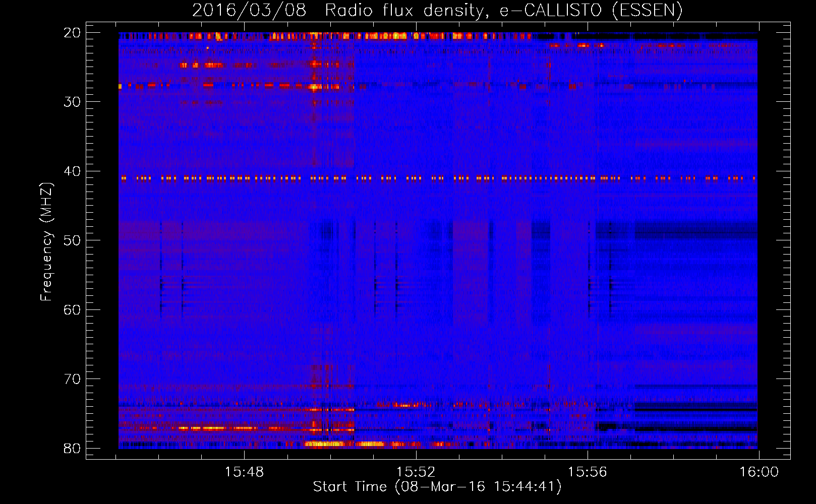This screenshot has width=816, height=504.
Task: Click the '15:52' time tick label
Action: point(416,472)
